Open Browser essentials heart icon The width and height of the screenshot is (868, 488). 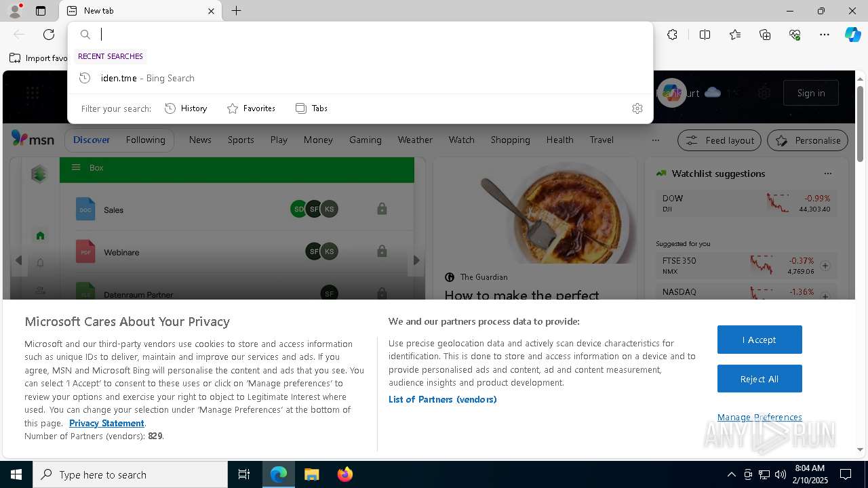pos(795,35)
